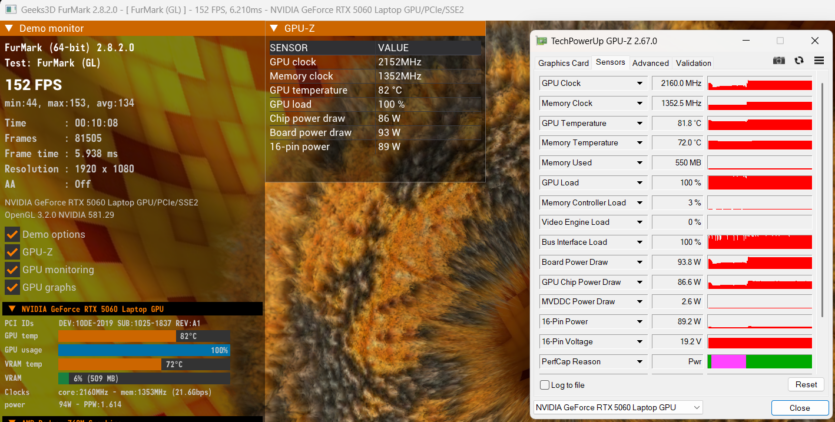Image resolution: width=835 pixels, height=422 pixels.
Task: Click the Close button in GPU-Z
Action: coord(799,408)
